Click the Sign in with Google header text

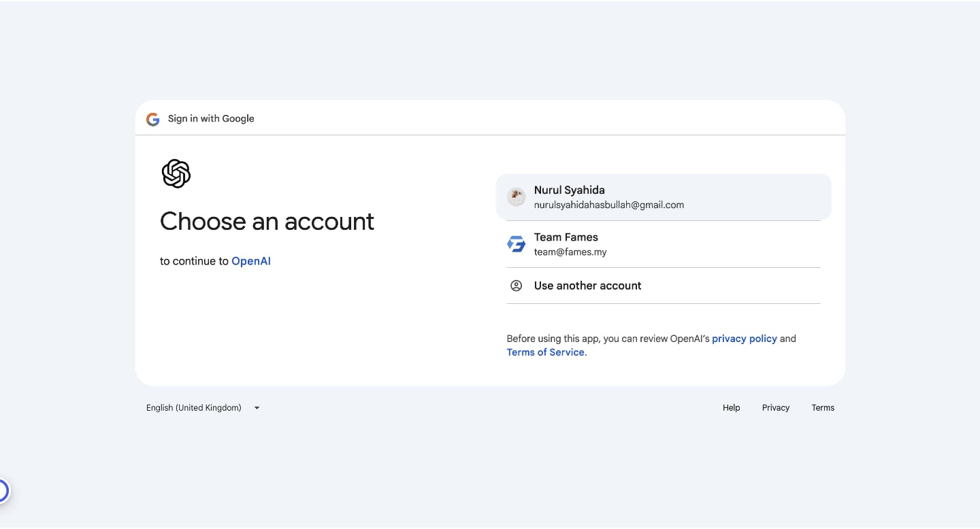pos(211,119)
